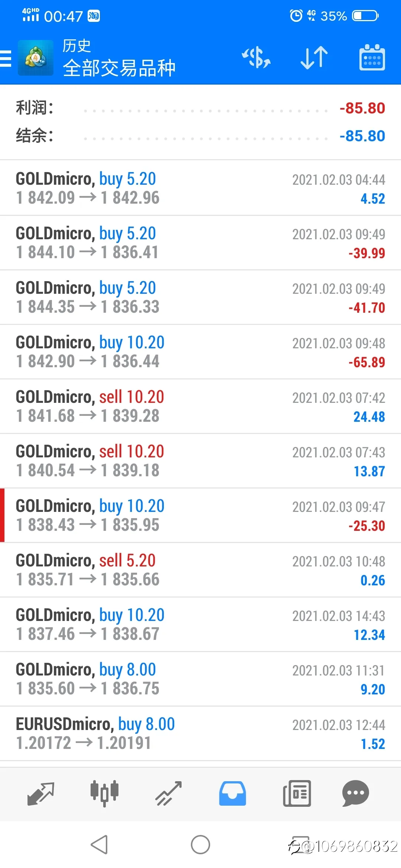This screenshot has height=868, width=401.
Task: Tap the MetaTrader app logo
Action: [36, 58]
